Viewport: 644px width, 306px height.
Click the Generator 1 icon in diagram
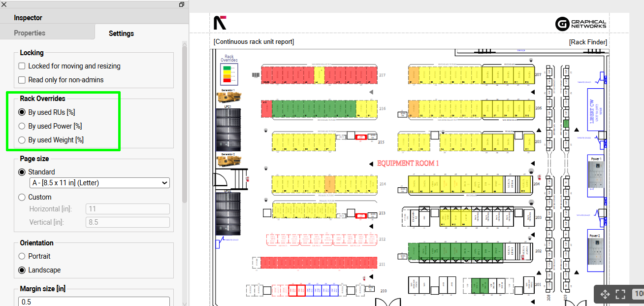point(229,97)
